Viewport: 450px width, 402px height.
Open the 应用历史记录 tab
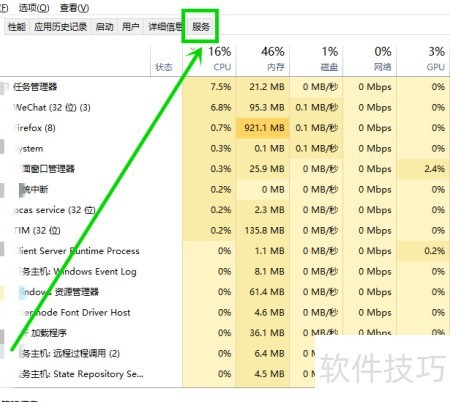pos(60,27)
